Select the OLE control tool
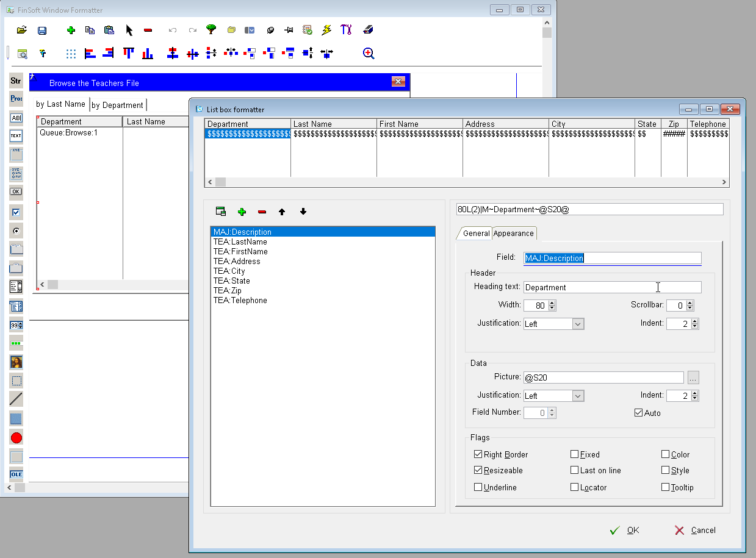 tap(16, 474)
